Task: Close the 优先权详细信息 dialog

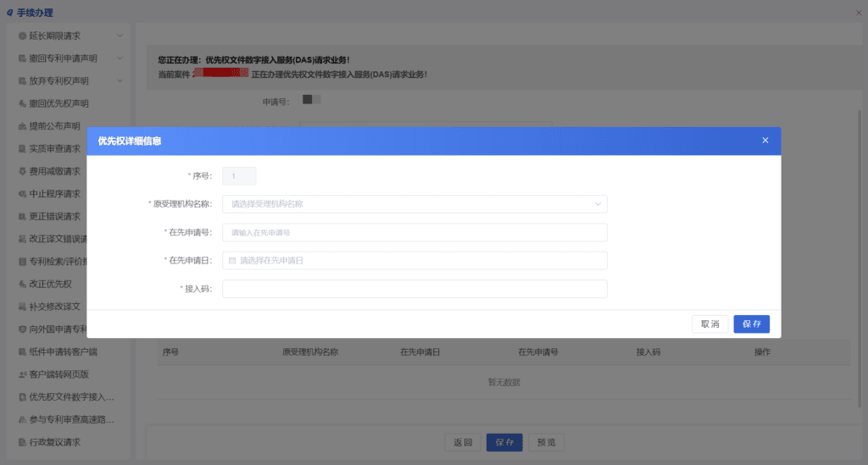Action: coord(765,141)
